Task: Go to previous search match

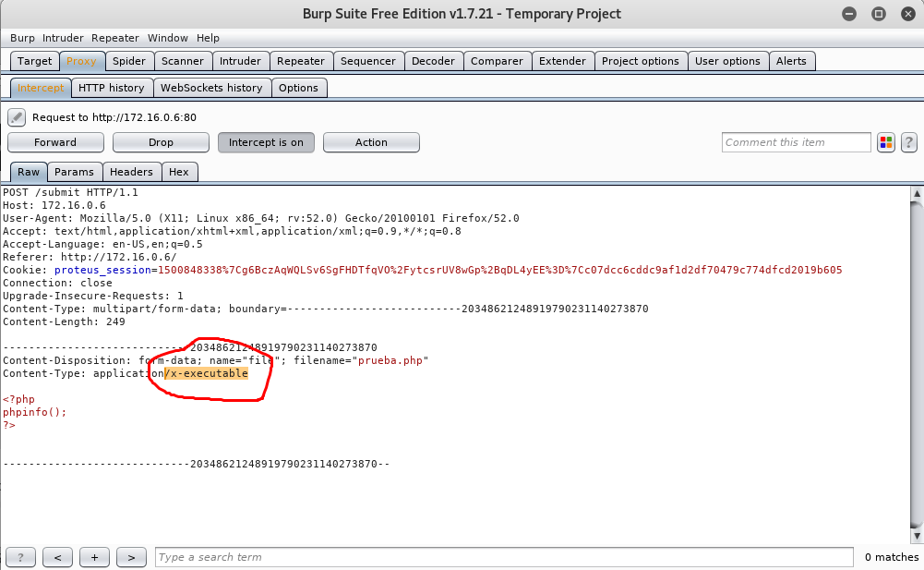Action: pos(57,557)
